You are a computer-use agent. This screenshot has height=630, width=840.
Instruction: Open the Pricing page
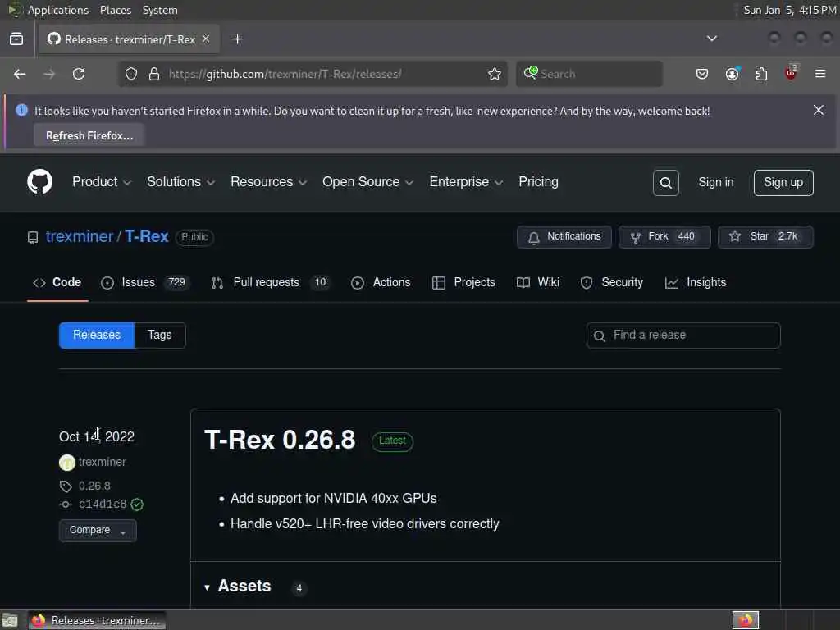coord(538,182)
